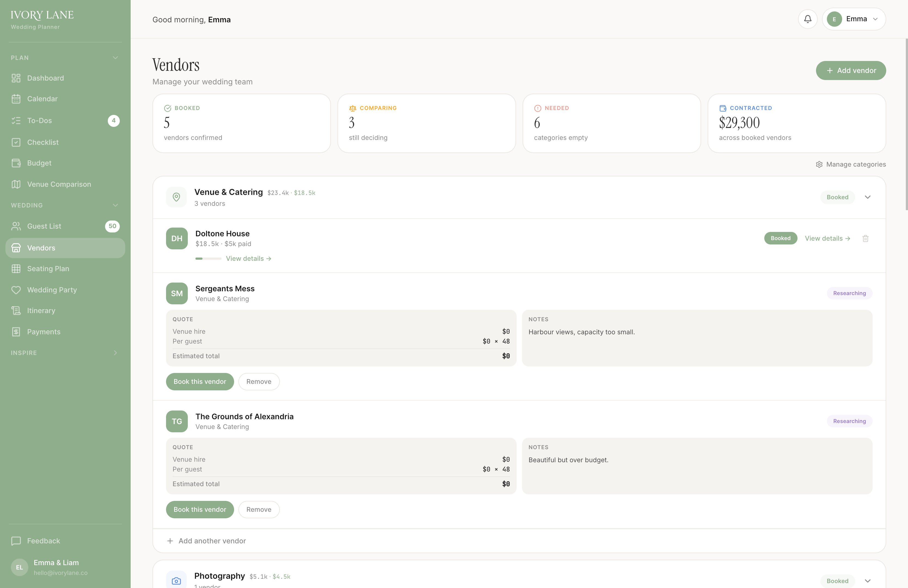This screenshot has width=908, height=588.
Task: Click Book this vendor for Sergeants Mess
Action: pyautogui.click(x=200, y=381)
